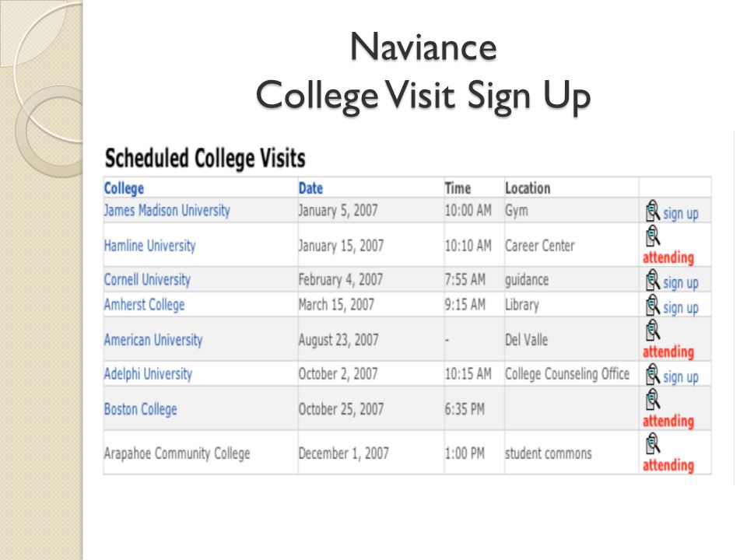Click the magnifier icon in Boston College row
The width and height of the screenshot is (747, 560).
pos(653,399)
